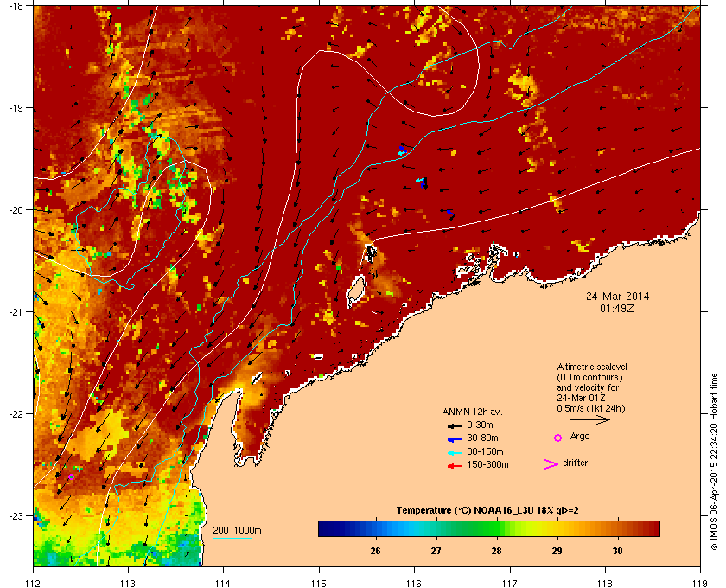Click the Temperature NOAA16_L3U colorbar title
This screenshot has height=588, width=726.
pos(487,511)
